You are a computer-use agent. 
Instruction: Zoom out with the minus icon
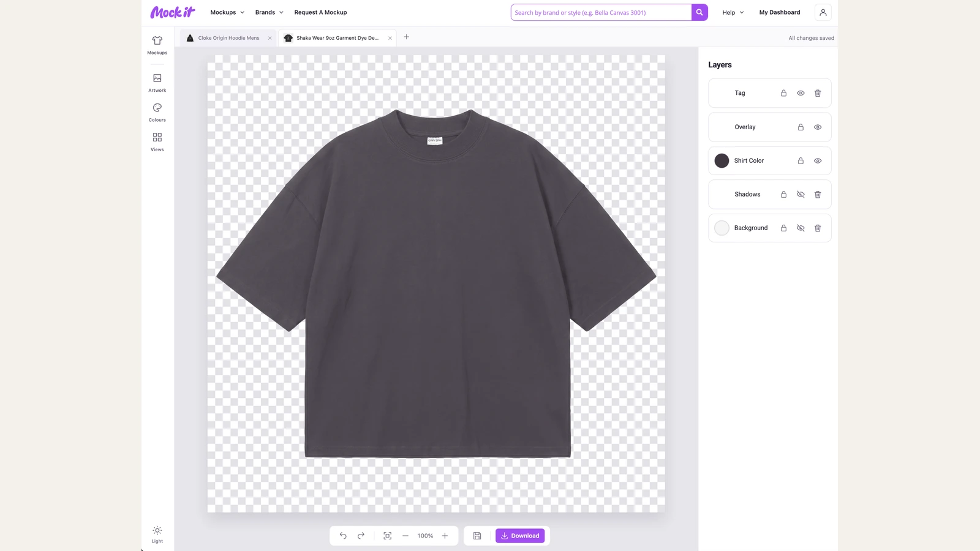405,536
